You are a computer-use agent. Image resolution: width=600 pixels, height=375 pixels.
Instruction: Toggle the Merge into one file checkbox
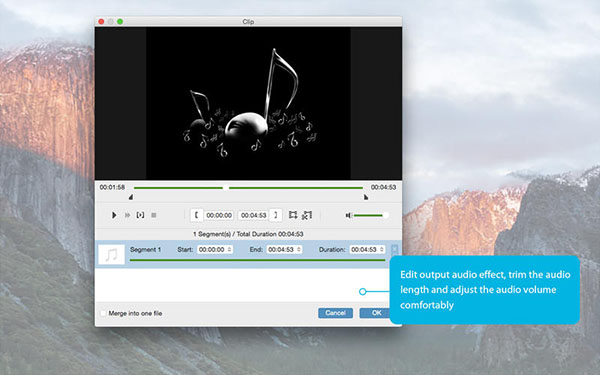click(x=103, y=313)
